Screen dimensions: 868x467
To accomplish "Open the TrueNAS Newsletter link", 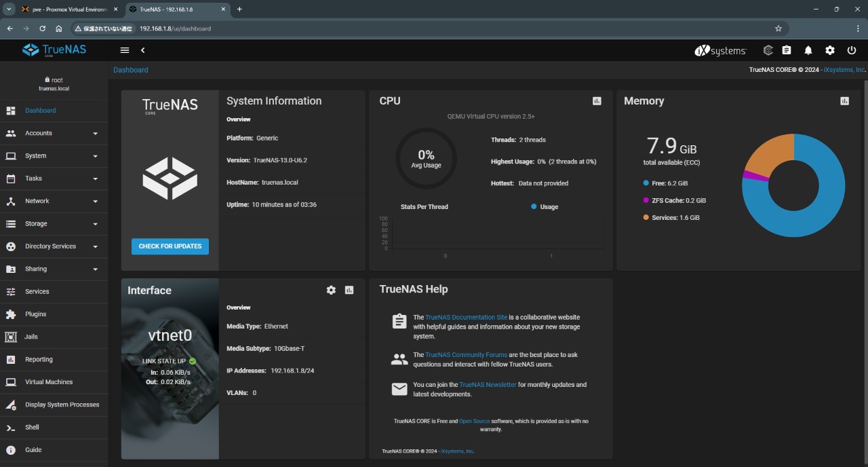I will pos(488,385).
